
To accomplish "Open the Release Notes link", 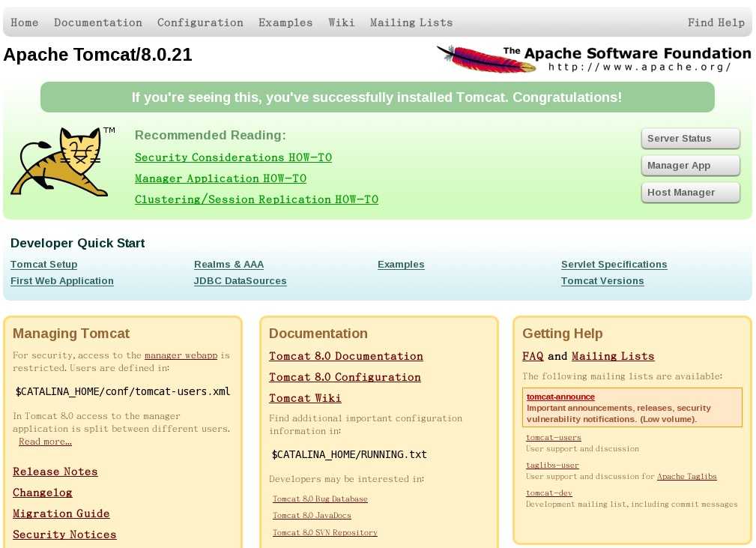I will (x=55, y=472).
